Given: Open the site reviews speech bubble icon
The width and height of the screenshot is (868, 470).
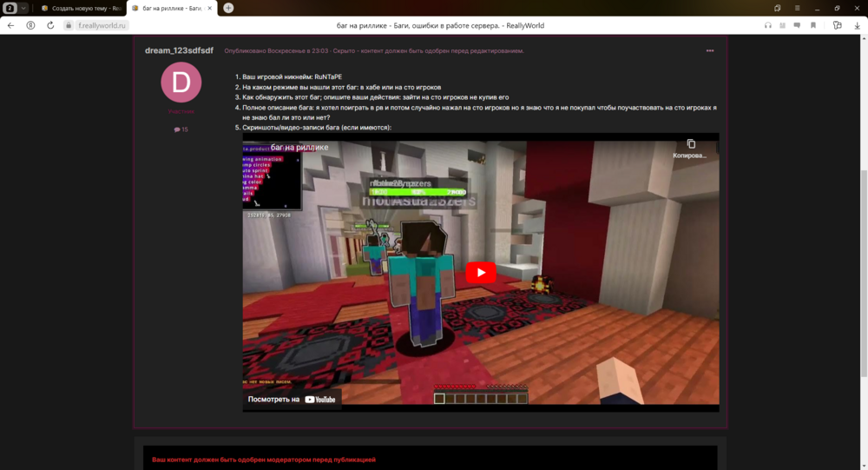Looking at the screenshot, I should 797,25.
